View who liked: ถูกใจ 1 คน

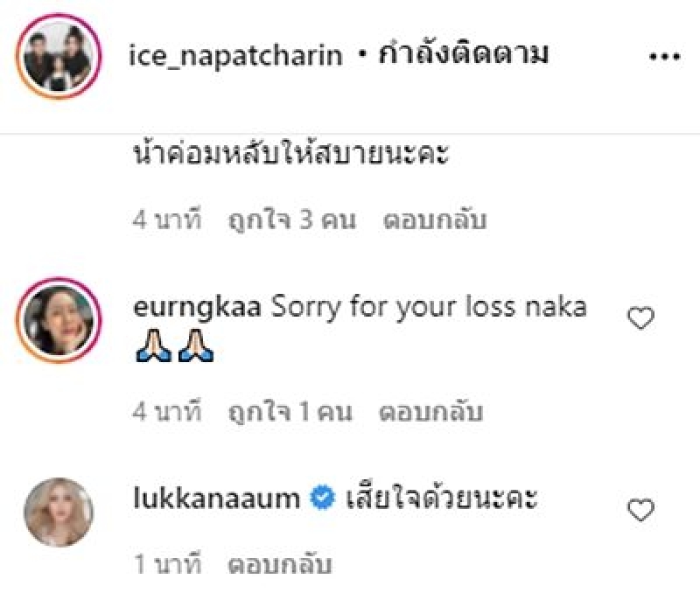pyautogui.click(x=290, y=411)
